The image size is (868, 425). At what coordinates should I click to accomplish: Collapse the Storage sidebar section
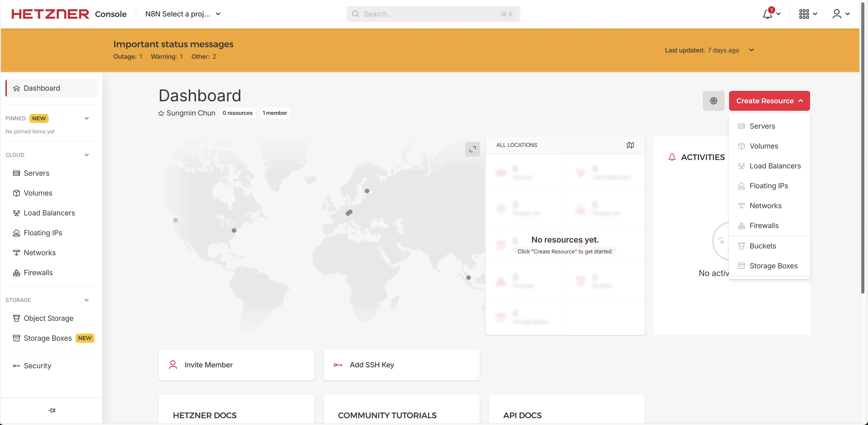coord(87,300)
